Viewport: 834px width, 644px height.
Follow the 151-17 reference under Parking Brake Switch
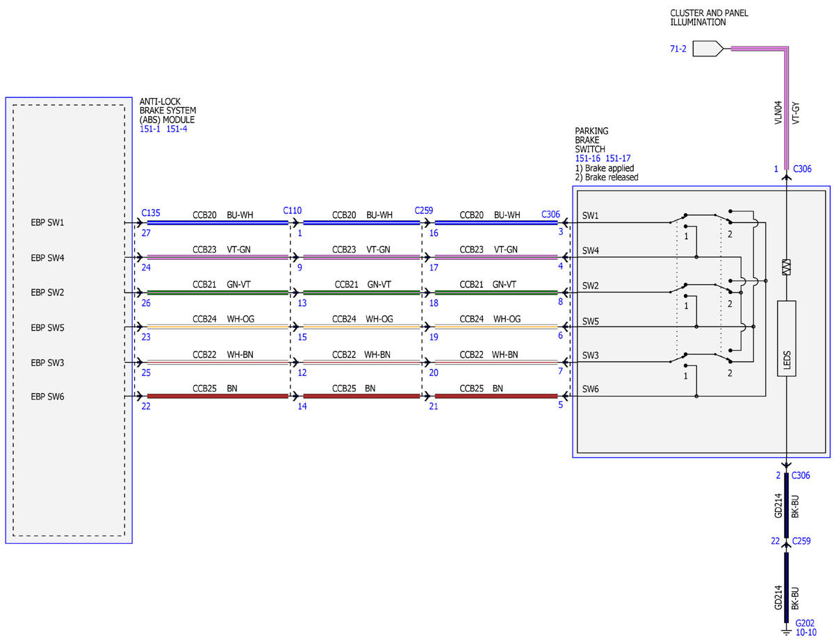click(x=619, y=159)
